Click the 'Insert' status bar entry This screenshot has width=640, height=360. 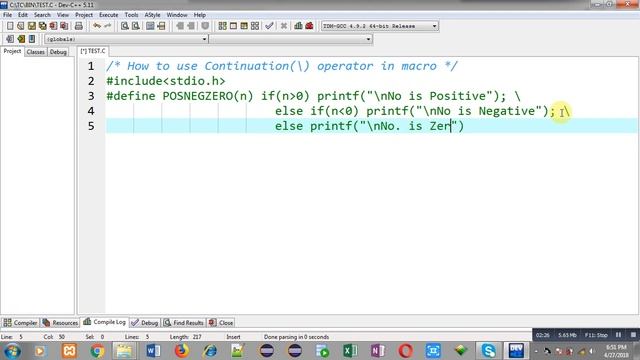tap(233, 337)
